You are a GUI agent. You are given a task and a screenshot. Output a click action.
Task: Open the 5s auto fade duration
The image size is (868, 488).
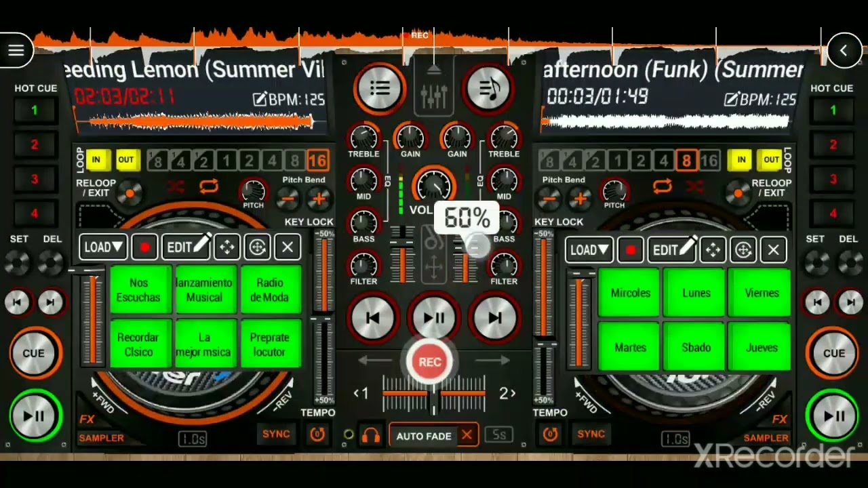499,435
